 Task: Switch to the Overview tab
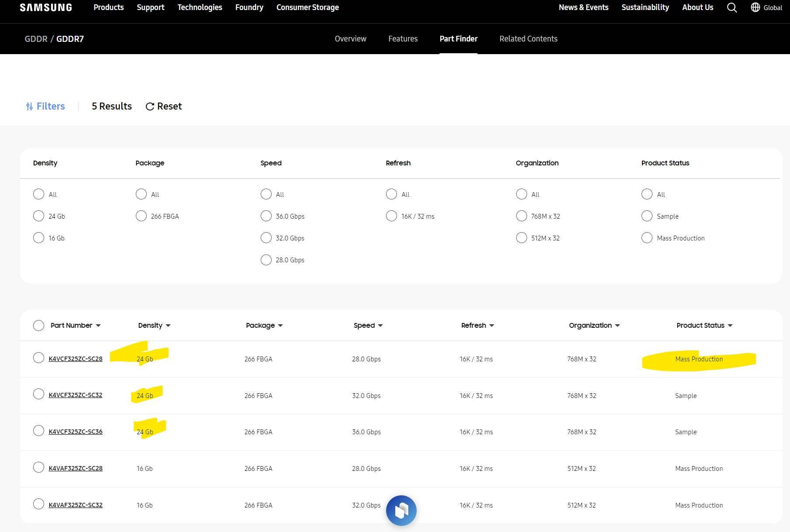[350, 38]
